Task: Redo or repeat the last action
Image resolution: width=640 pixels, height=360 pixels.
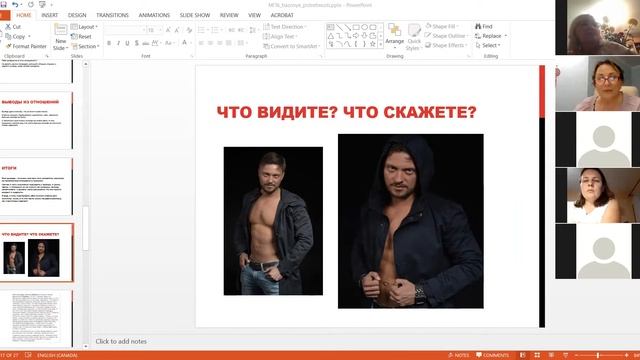Action: coord(31,4)
